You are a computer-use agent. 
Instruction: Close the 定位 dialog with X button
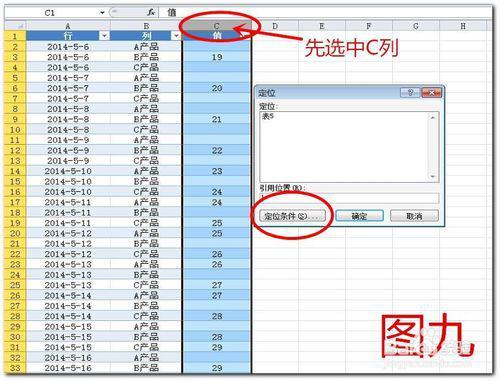(431, 92)
